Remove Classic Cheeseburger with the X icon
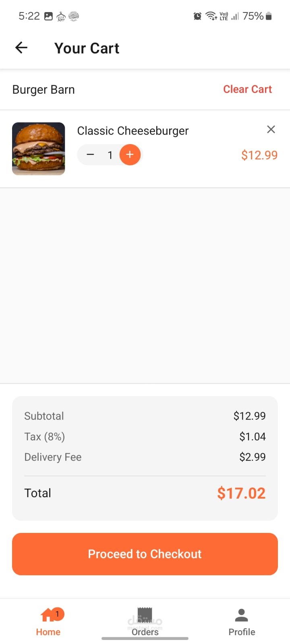 coord(271,129)
